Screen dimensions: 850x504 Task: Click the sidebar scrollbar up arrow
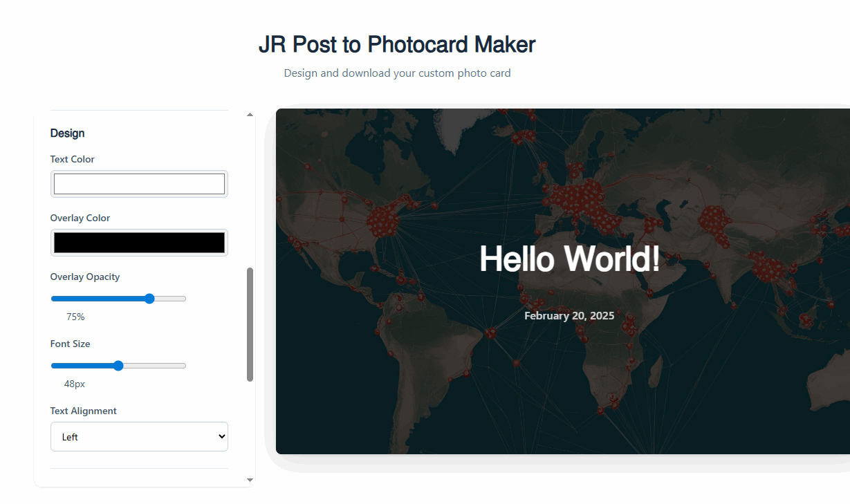[250, 114]
